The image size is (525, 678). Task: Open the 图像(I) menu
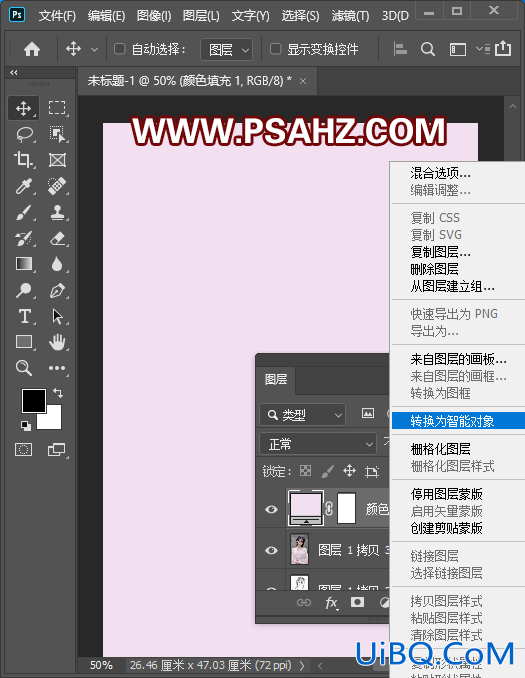(154, 16)
